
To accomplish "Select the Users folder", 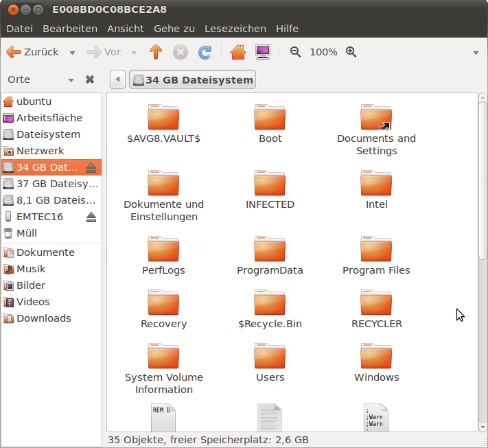I will 270,363.
